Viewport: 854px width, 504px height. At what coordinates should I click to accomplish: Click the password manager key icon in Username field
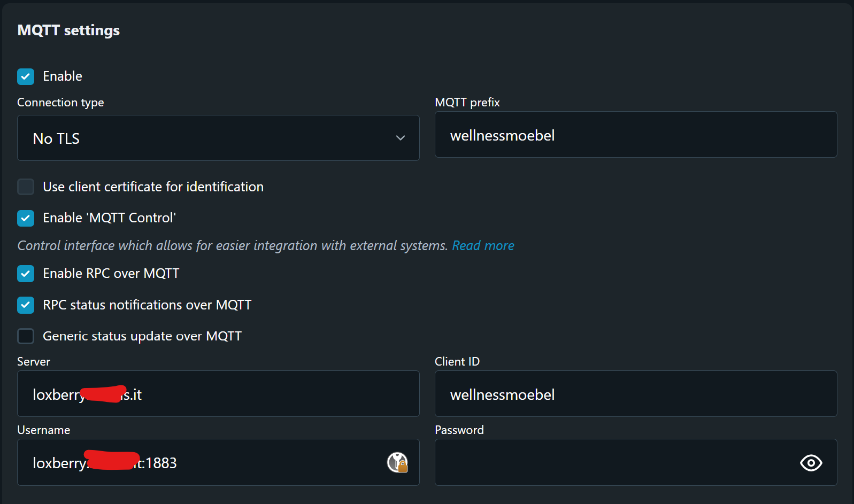397,462
